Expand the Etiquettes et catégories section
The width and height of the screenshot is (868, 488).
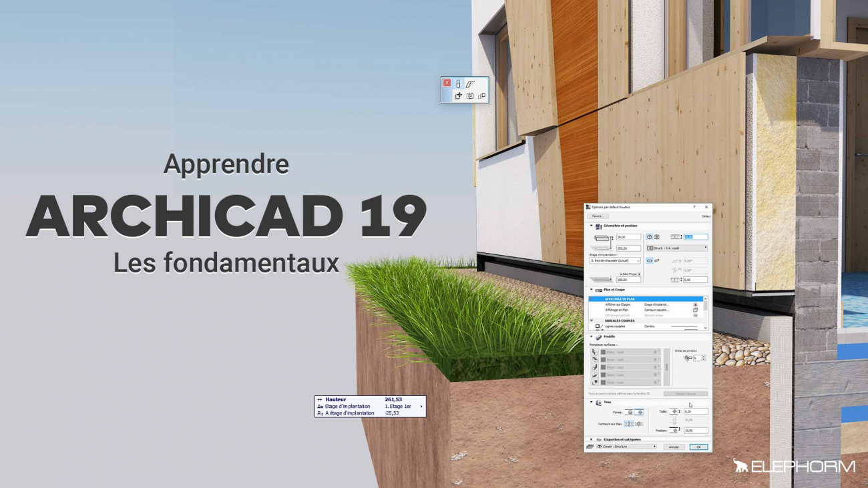pyautogui.click(x=591, y=439)
